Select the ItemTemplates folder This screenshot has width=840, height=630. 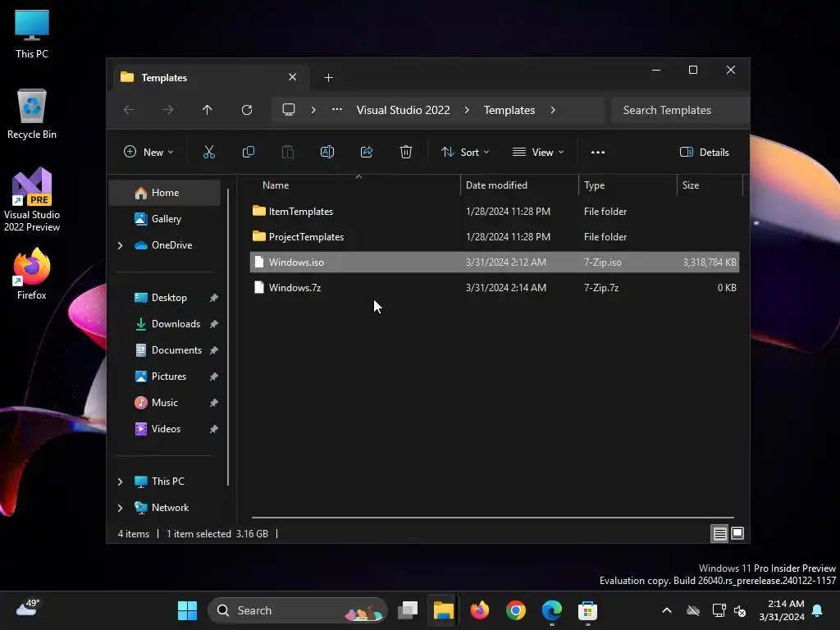tap(495, 212)
